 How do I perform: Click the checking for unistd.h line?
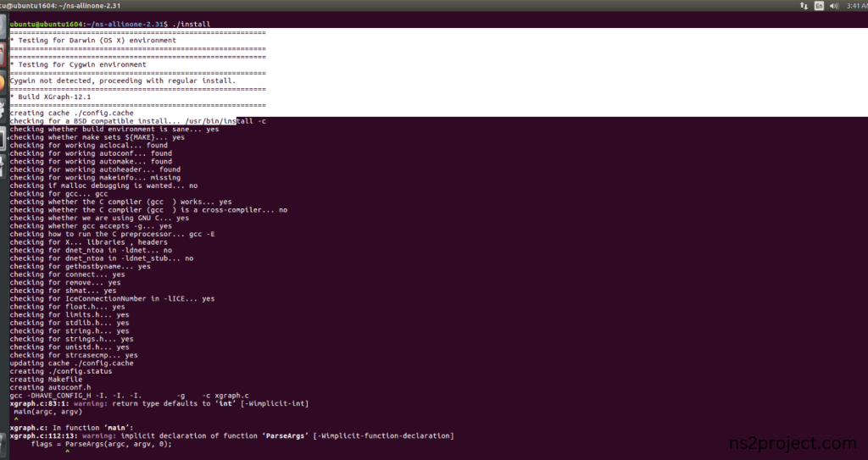[70, 347]
